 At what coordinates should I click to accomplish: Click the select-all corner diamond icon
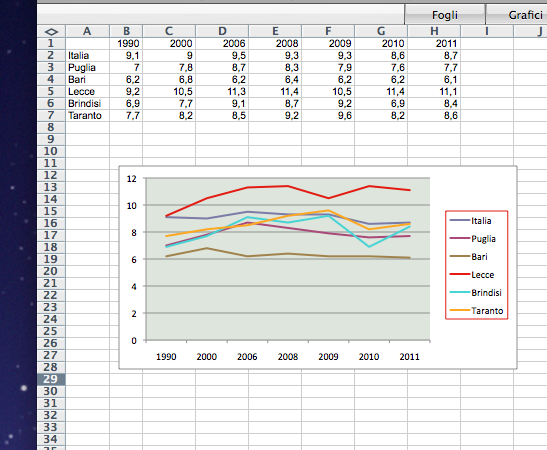coord(51,32)
